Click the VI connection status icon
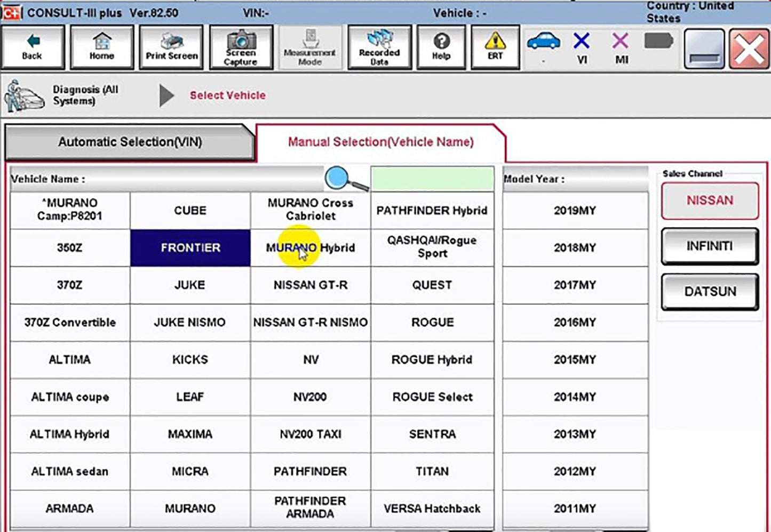This screenshot has height=532, width=771. tap(582, 47)
